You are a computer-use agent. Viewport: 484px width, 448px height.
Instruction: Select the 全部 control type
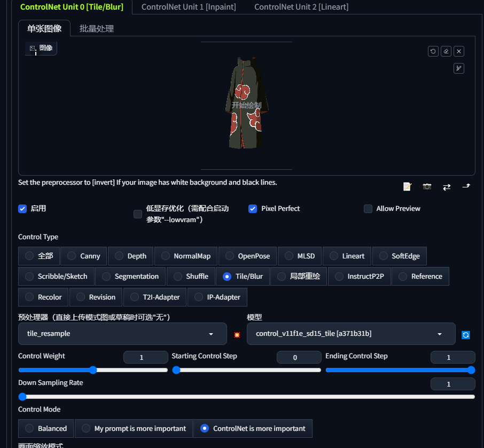point(39,256)
